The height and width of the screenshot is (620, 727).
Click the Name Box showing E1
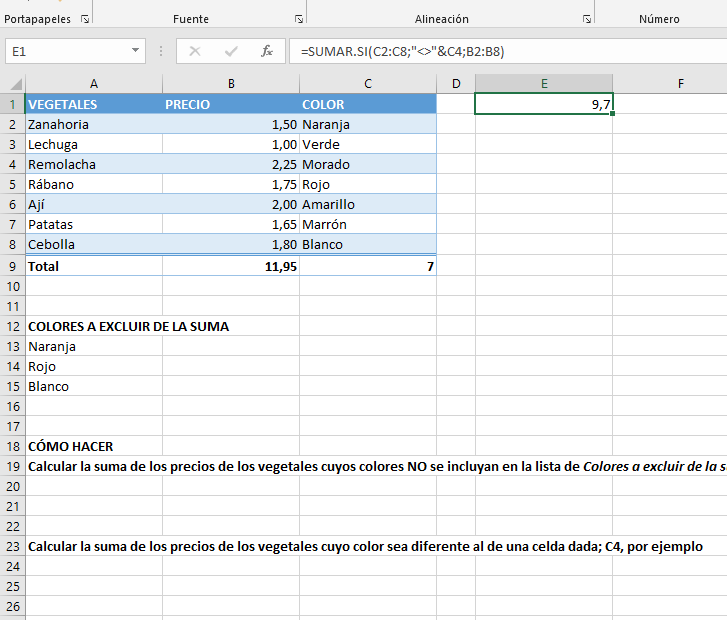[75, 51]
